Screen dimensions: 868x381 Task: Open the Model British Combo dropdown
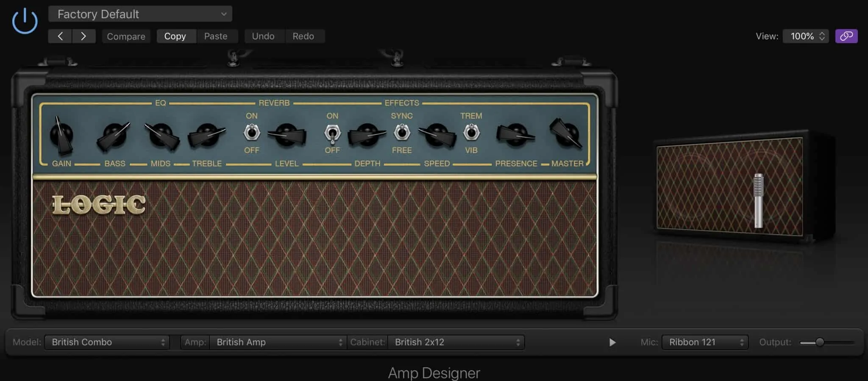click(x=107, y=342)
